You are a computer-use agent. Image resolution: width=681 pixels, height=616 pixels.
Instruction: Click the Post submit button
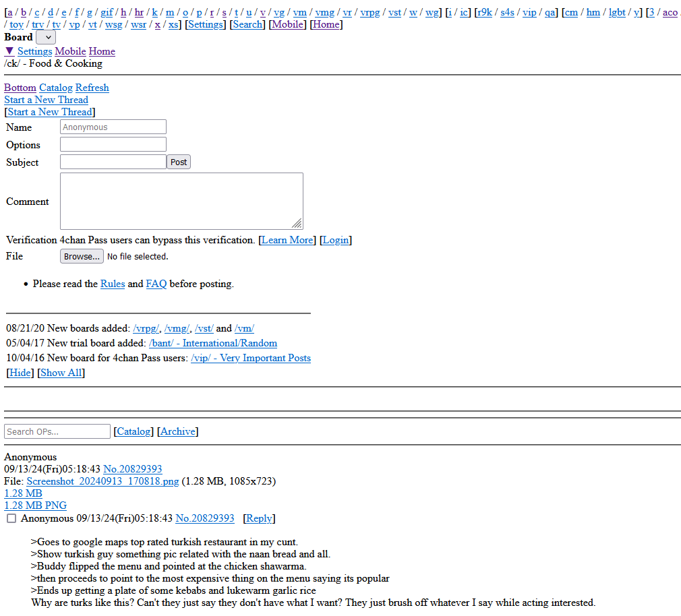(179, 162)
